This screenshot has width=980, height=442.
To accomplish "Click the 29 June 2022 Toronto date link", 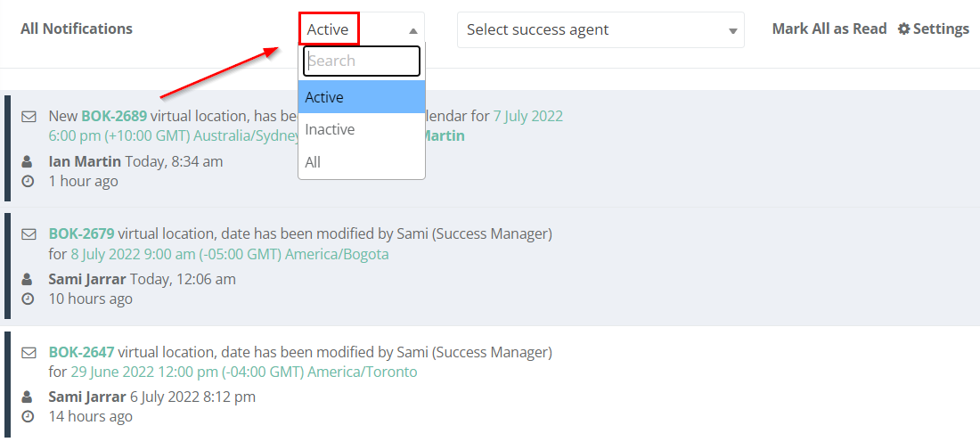I will point(244,372).
